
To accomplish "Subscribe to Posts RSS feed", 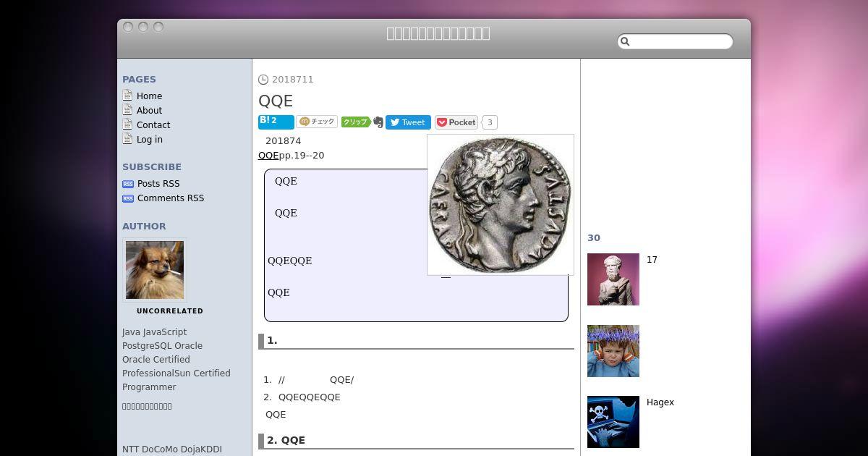I will (x=158, y=183).
